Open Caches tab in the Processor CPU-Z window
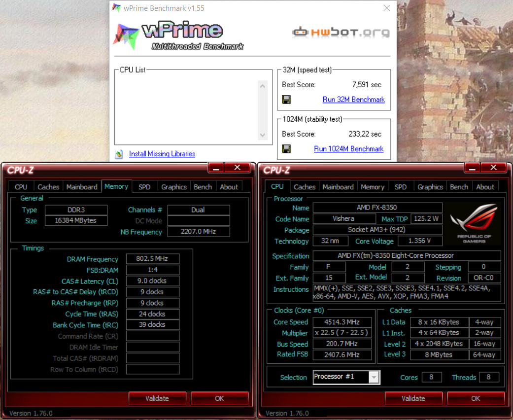The width and height of the screenshot is (513, 420). click(305, 187)
